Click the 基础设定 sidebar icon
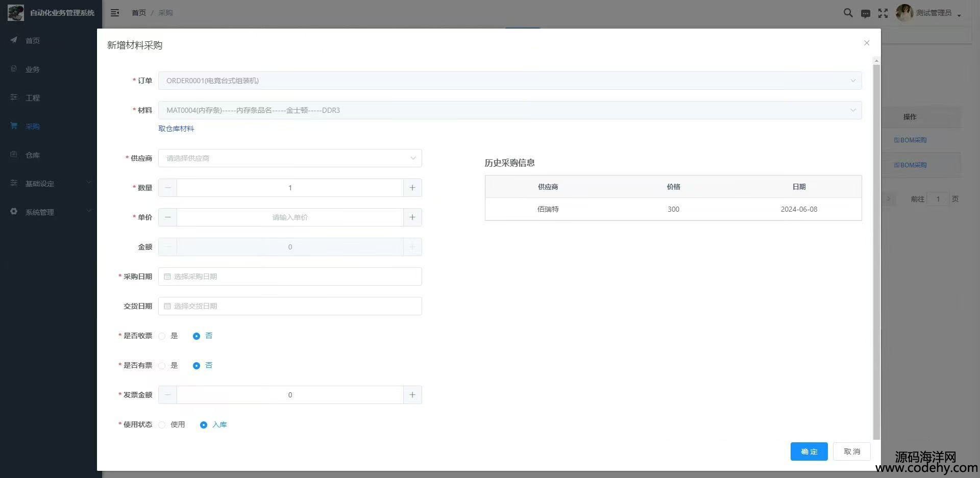 [x=14, y=183]
